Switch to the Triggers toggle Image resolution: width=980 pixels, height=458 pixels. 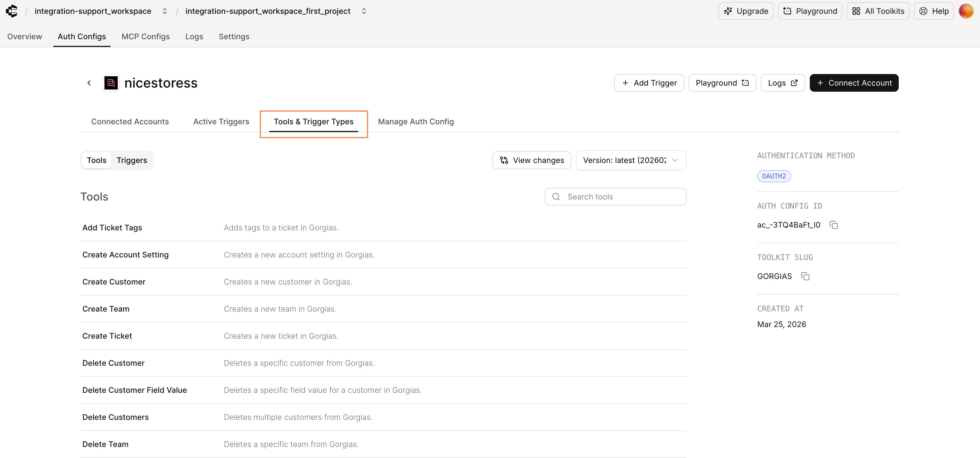[132, 160]
